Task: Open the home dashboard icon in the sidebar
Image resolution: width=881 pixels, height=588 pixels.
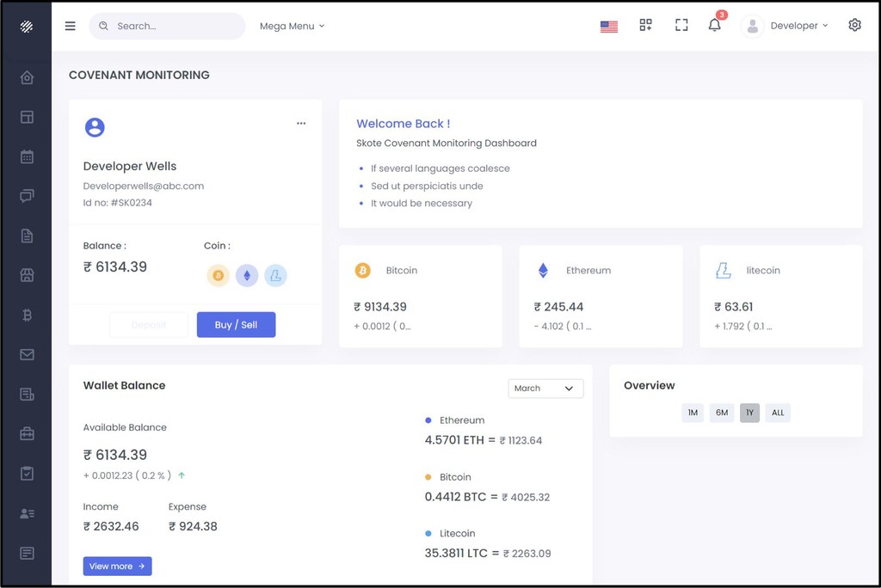Action: (26, 77)
